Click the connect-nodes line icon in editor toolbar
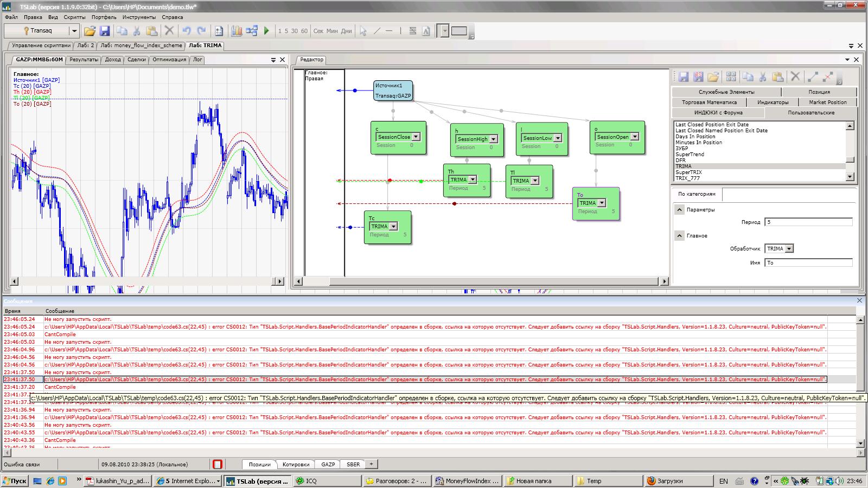 point(813,77)
